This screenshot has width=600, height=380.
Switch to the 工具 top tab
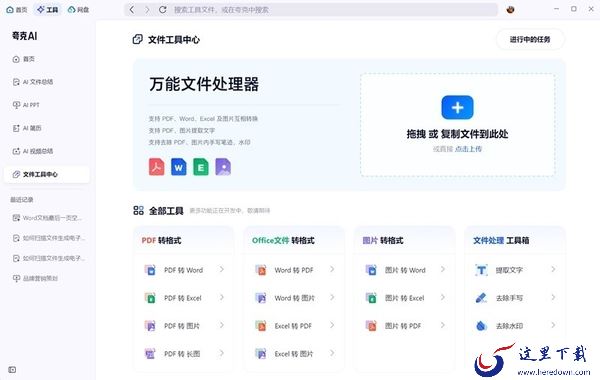click(47, 10)
